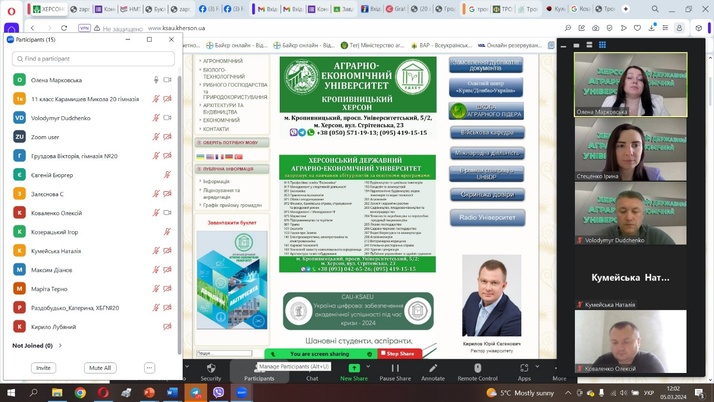714x402 pixels.
Task: Open new browser tab
Action: tap(626, 9)
